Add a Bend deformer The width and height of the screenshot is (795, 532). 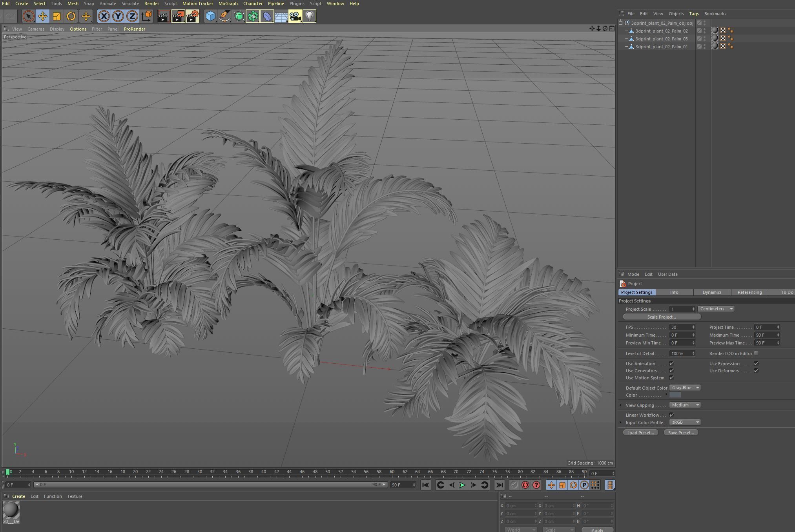click(x=267, y=16)
